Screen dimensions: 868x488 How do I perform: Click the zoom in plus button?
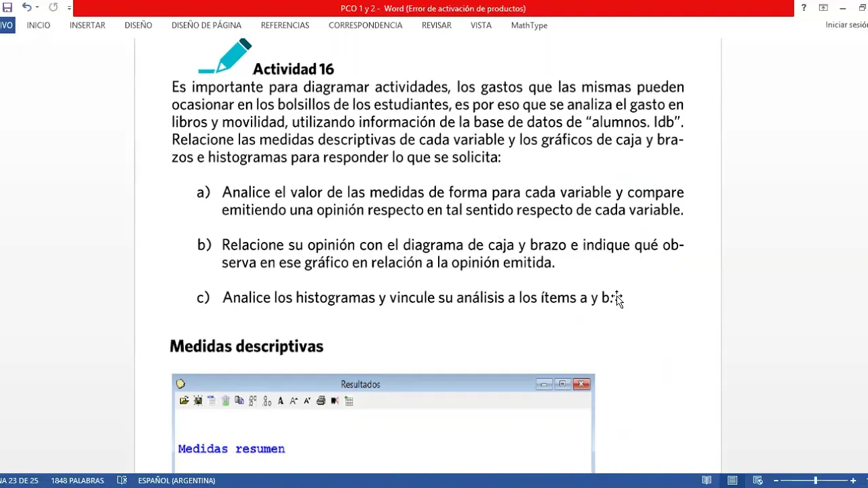click(x=853, y=481)
